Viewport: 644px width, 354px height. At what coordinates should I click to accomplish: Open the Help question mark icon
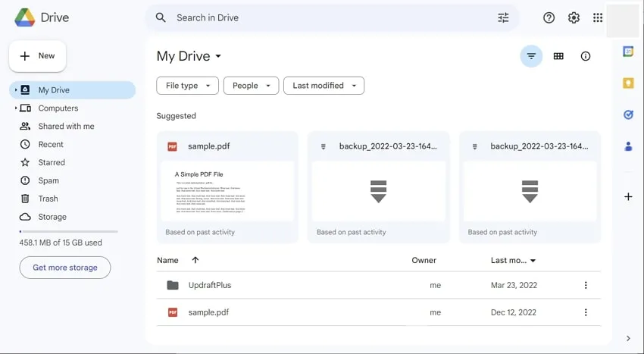click(549, 17)
